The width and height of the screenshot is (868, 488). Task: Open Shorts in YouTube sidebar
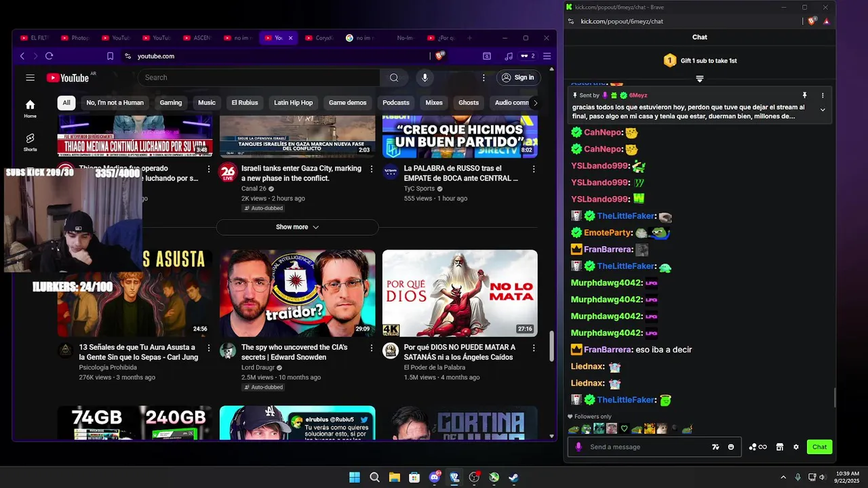tap(30, 142)
